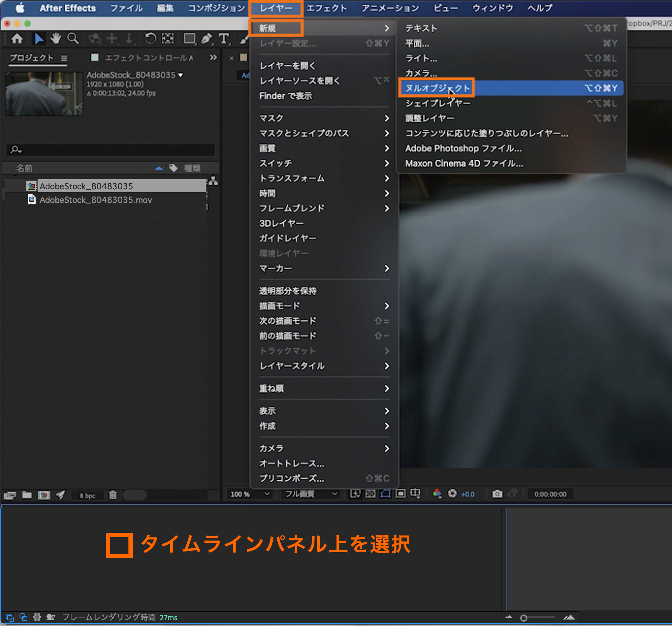Switch to the エフェクトコントロール tab

[x=149, y=58]
